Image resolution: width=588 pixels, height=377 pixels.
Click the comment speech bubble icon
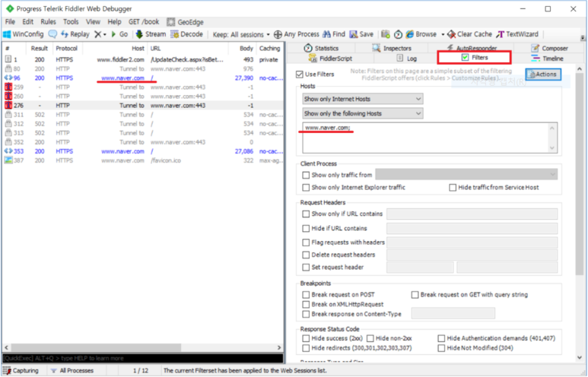(x=53, y=34)
